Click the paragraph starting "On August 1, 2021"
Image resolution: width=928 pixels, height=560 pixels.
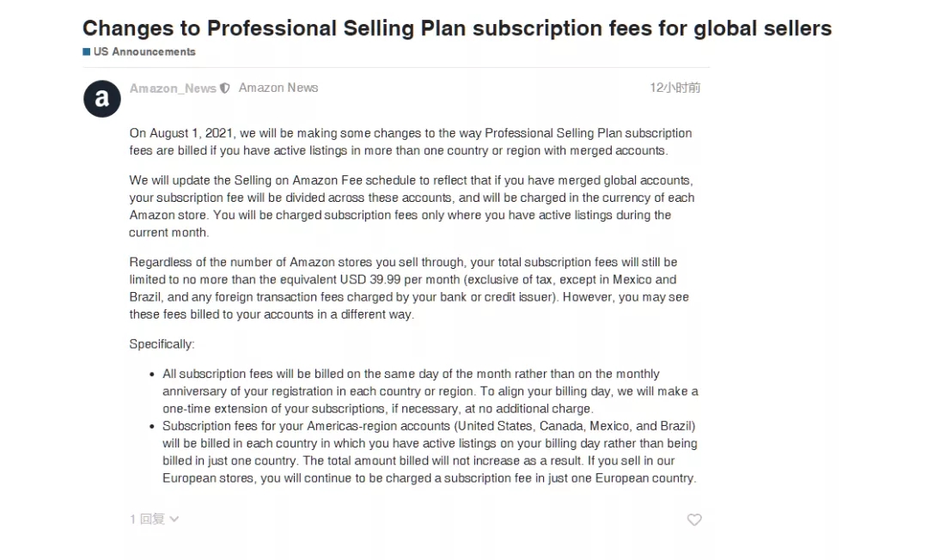pos(411,142)
